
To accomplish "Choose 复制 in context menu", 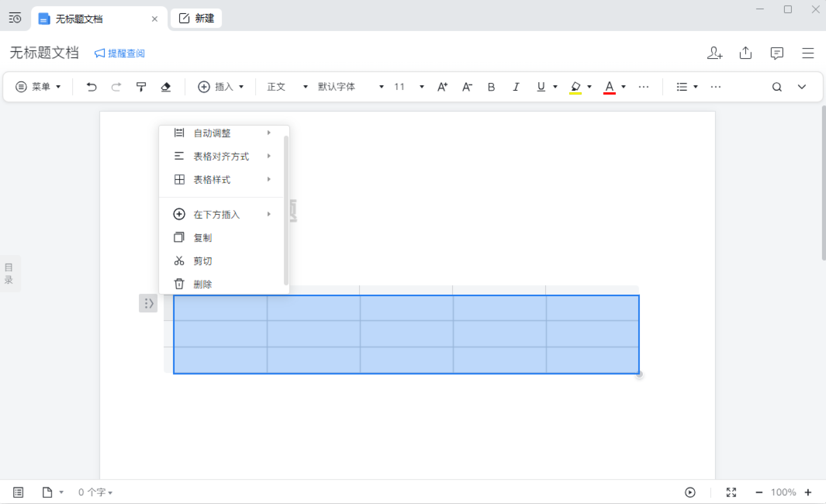I will 222,238.
